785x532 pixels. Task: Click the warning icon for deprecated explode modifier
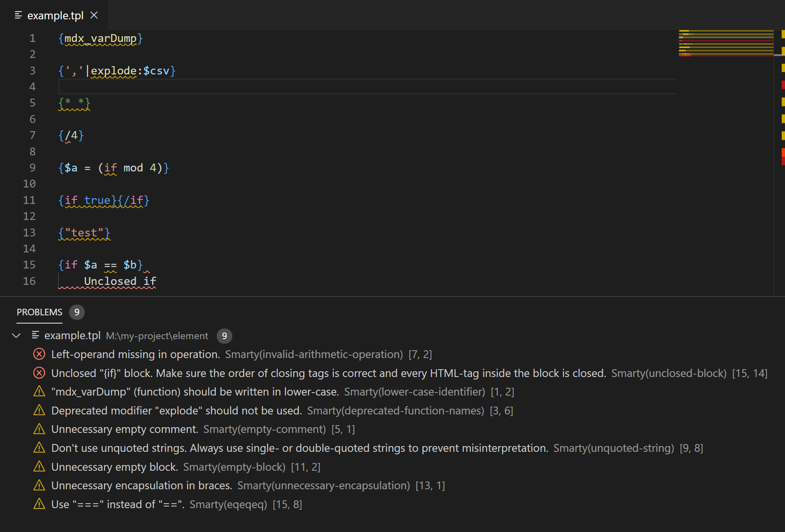point(39,410)
